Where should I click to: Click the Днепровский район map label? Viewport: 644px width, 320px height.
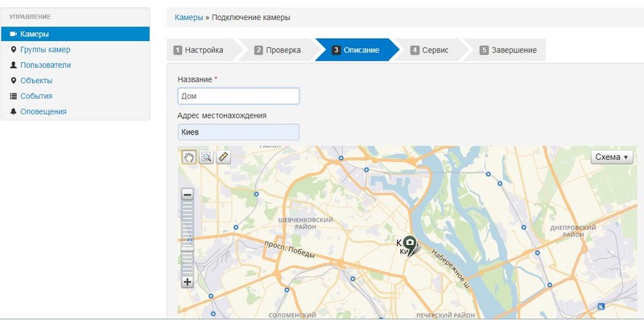tap(573, 231)
